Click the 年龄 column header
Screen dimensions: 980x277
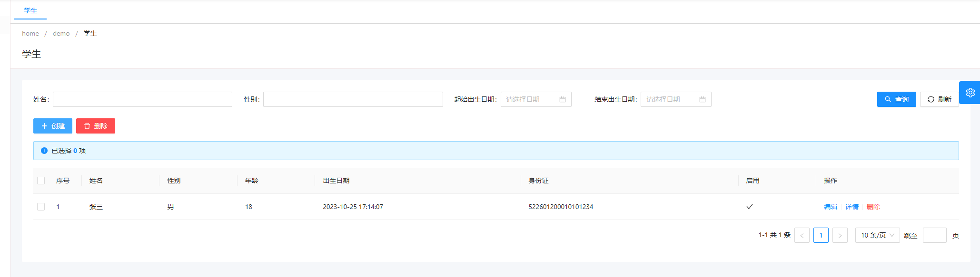coord(252,181)
